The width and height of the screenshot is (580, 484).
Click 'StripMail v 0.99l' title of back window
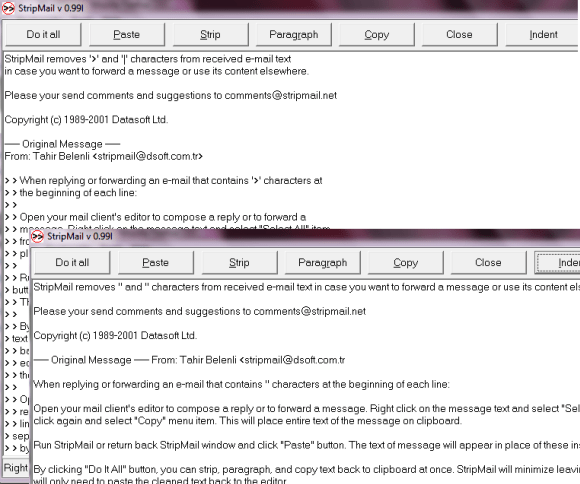[51, 8]
